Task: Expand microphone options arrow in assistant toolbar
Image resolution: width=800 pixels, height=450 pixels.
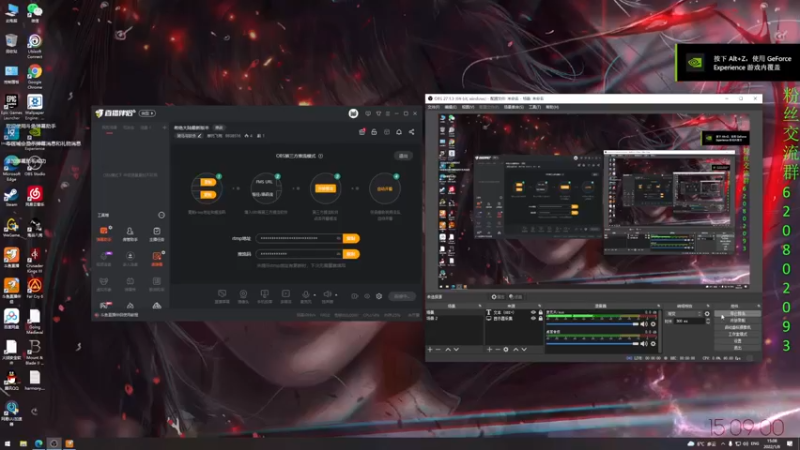Action: 314,295
